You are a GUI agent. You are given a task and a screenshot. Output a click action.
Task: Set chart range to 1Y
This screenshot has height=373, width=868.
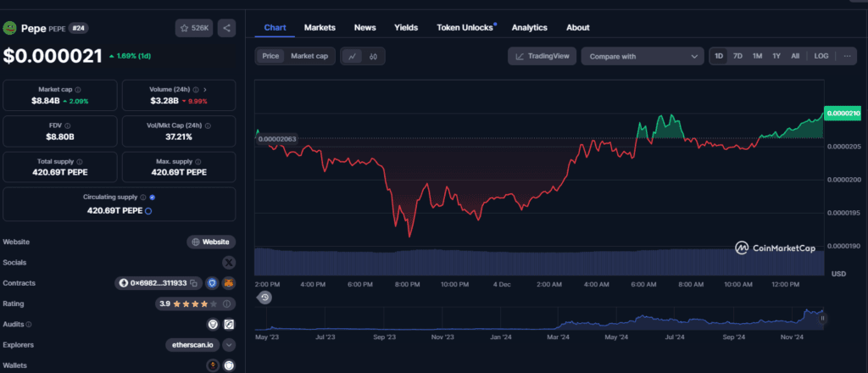point(776,56)
